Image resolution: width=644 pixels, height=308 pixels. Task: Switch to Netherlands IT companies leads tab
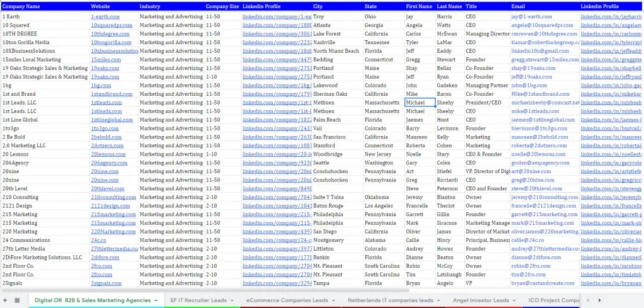coord(390,300)
